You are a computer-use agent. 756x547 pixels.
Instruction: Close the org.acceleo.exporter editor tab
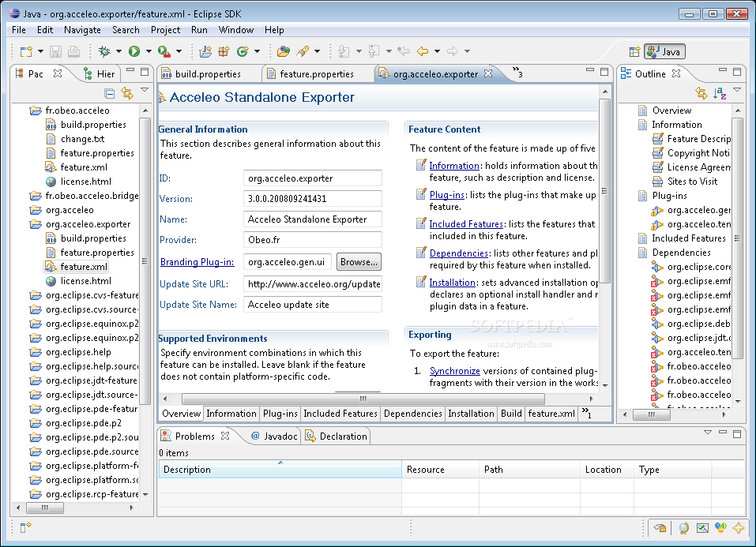pyautogui.click(x=488, y=73)
